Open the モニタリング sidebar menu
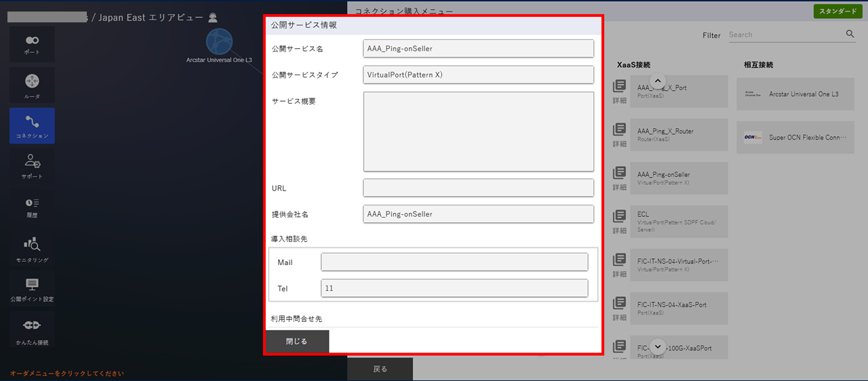 (x=32, y=249)
